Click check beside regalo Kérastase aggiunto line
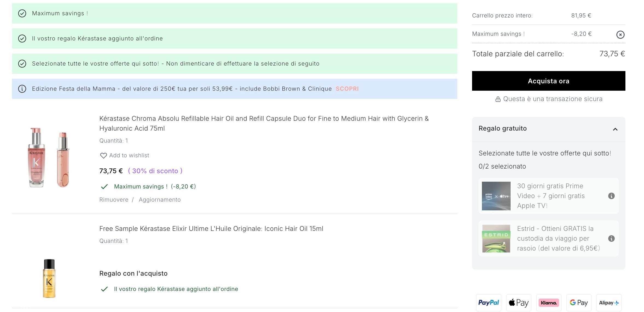Screen dimensions: 644x312 pyautogui.click(x=104, y=289)
